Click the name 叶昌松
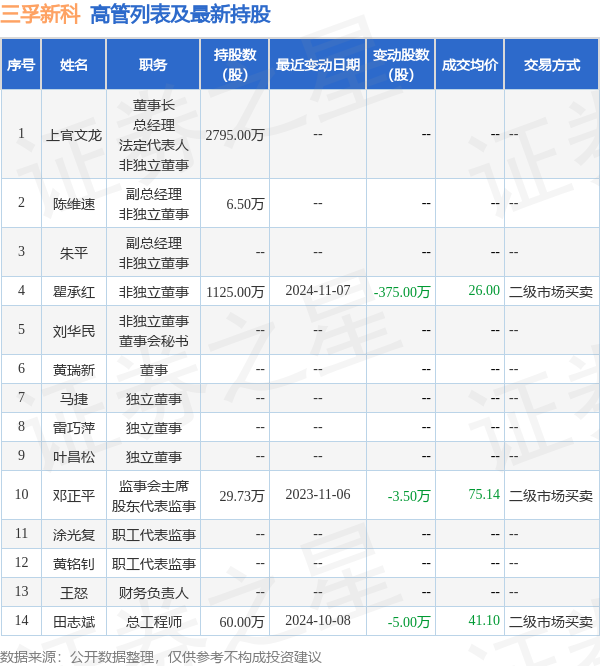 74,457
